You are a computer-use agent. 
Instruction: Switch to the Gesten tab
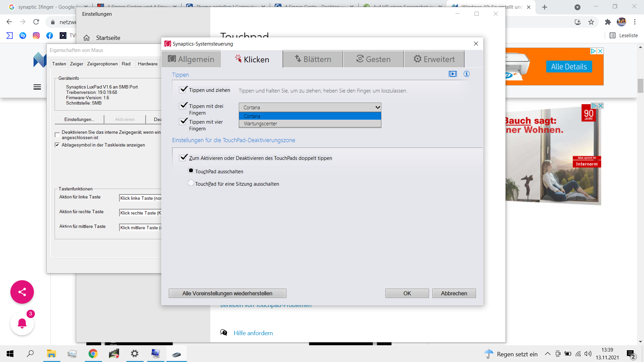coord(373,59)
